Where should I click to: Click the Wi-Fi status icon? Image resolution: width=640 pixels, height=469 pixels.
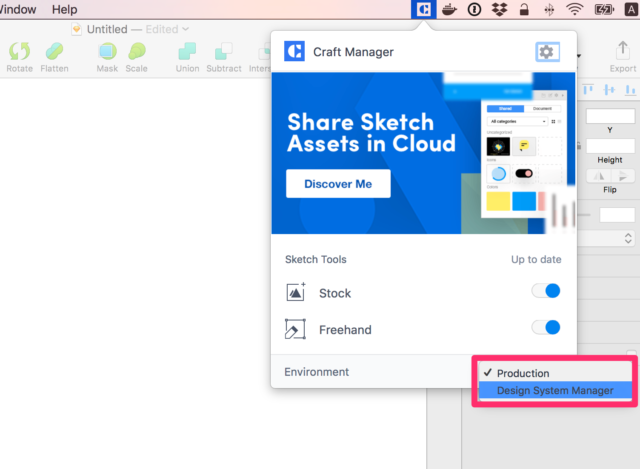[x=574, y=9]
